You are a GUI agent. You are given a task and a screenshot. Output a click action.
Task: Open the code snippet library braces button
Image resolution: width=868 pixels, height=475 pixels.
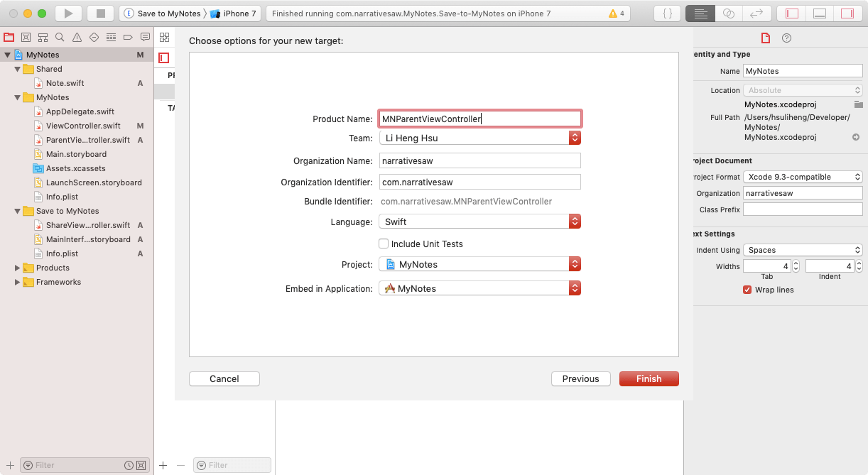click(667, 13)
